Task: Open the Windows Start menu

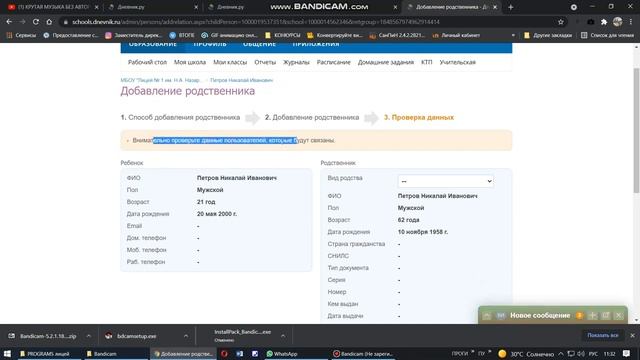Action: [x=7, y=353]
